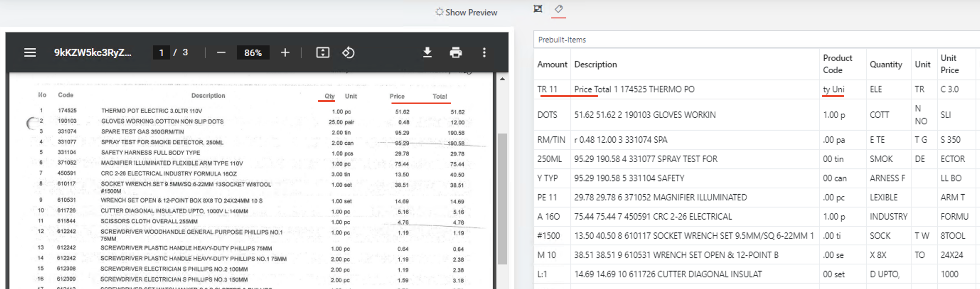Select 'Price Total 1 174525 THERMO PO' cell
The height and width of the screenshot is (289, 980).
click(695, 89)
